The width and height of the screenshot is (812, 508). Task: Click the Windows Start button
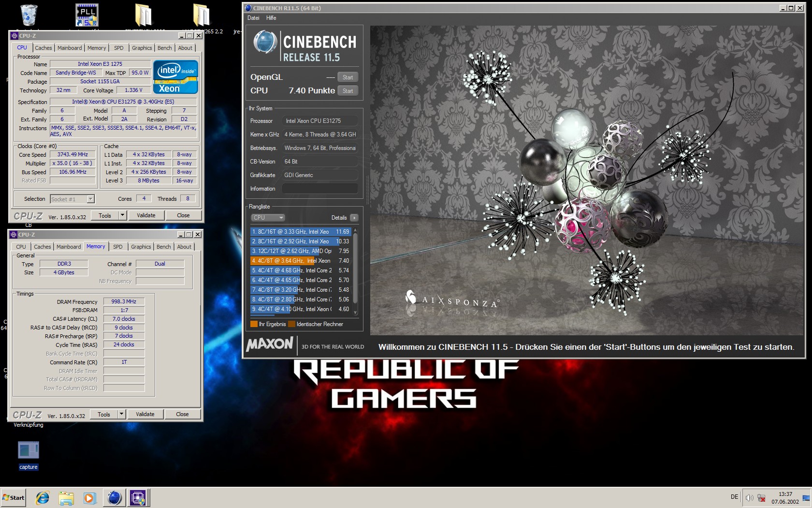pyautogui.click(x=14, y=497)
